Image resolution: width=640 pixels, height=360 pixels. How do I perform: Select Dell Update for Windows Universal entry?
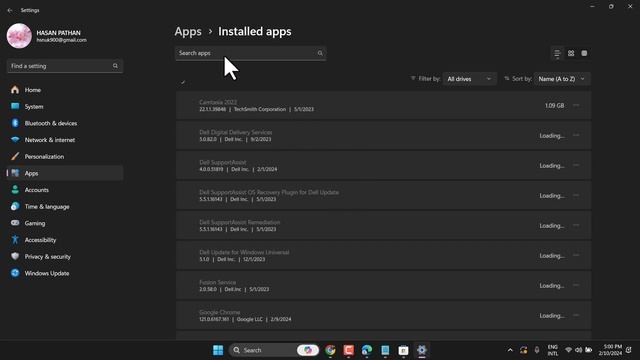click(x=383, y=256)
